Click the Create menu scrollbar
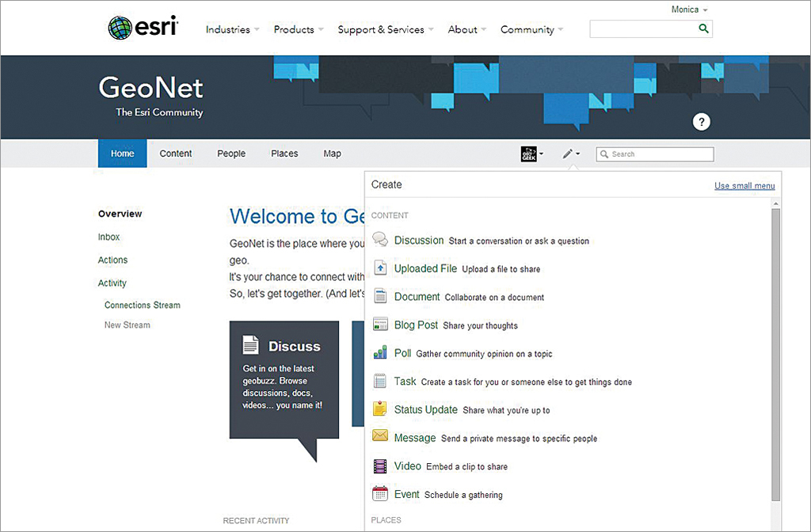811x532 pixels. point(776,355)
